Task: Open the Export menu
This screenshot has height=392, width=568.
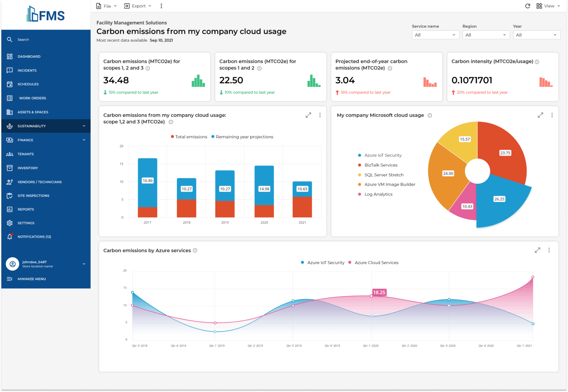Action: [x=137, y=6]
